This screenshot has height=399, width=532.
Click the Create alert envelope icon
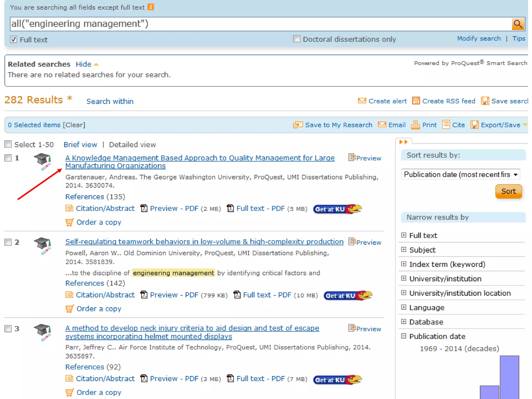point(362,101)
